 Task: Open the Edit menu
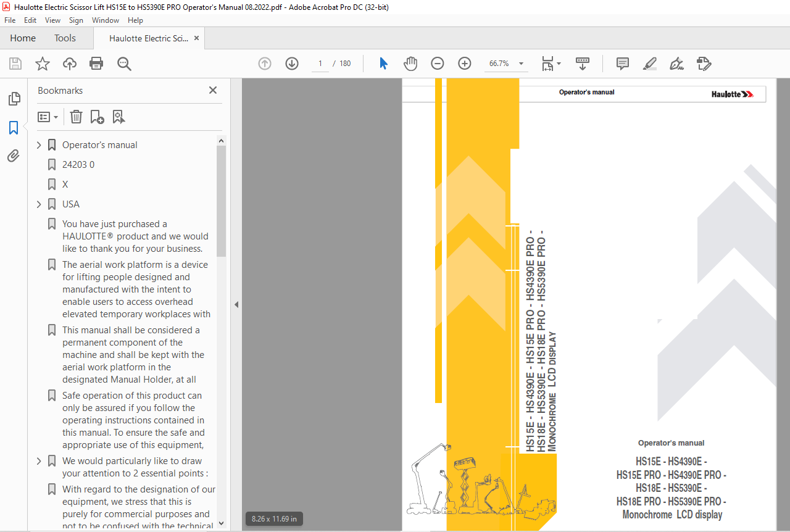(x=30, y=20)
